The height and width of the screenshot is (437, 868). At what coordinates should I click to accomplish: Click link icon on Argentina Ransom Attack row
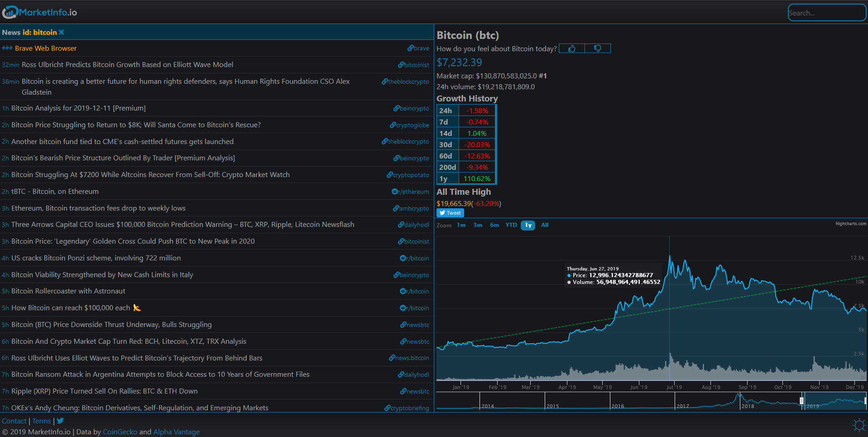tap(401, 375)
